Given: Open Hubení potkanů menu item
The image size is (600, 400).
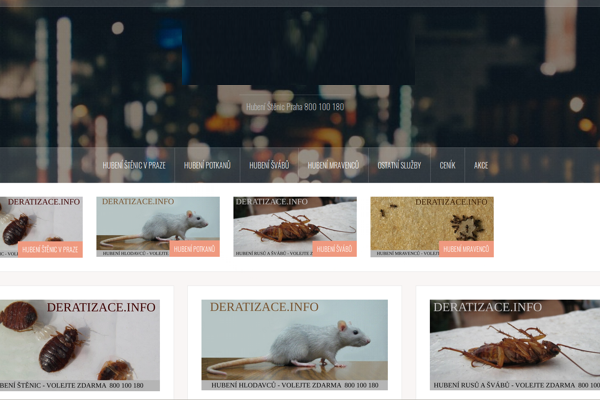Looking at the screenshot, I should tap(207, 165).
